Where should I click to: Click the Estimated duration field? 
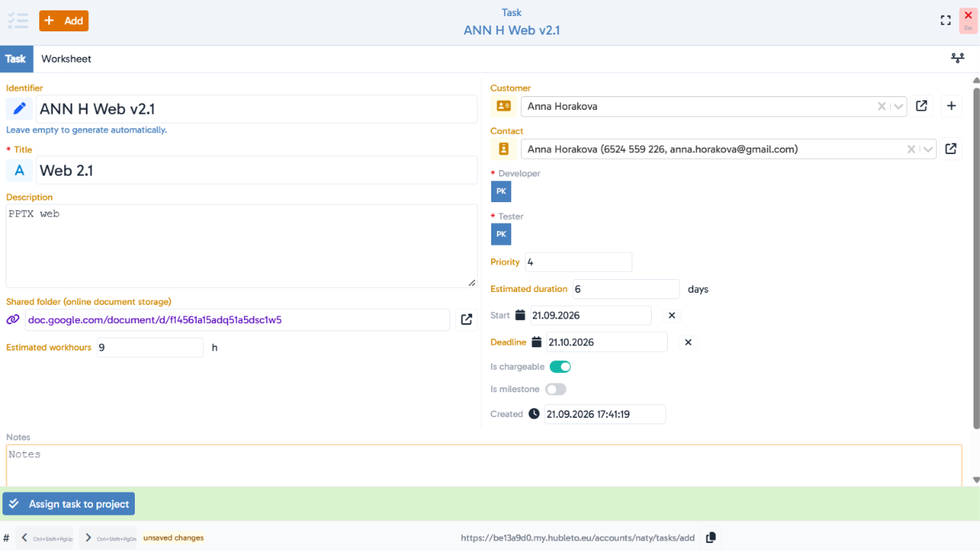626,289
